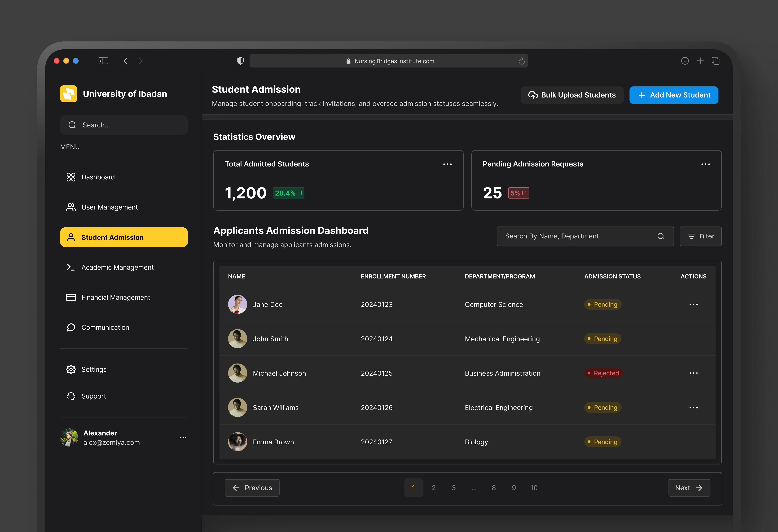Open Dashboard in the sidebar menu
The image size is (778, 532).
click(x=98, y=177)
